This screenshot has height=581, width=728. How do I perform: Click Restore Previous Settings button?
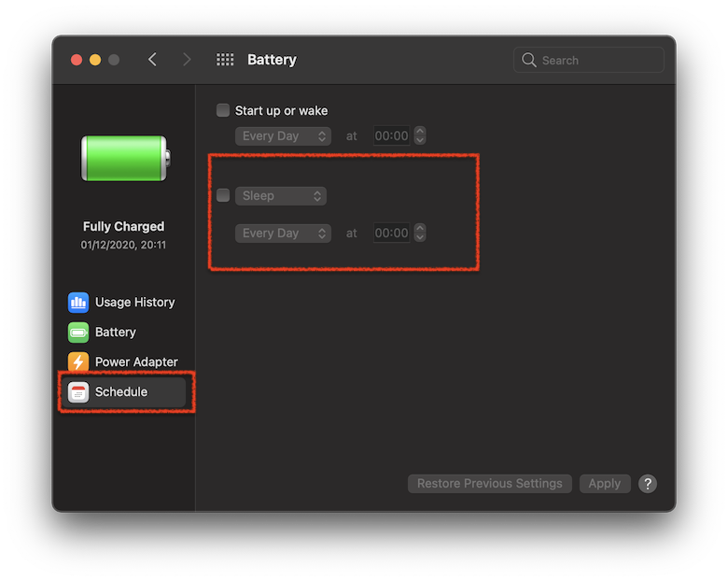pyautogui.click(x=490, y=484)
